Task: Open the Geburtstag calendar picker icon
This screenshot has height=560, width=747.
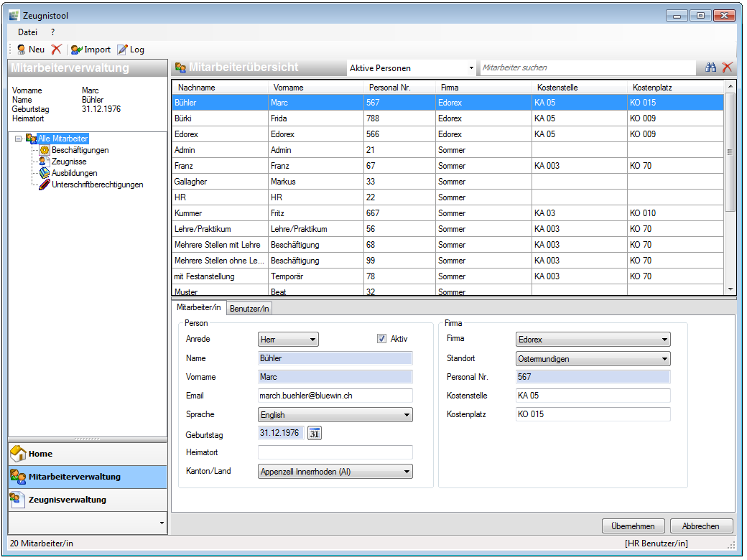Action: [x=315, y=434]
